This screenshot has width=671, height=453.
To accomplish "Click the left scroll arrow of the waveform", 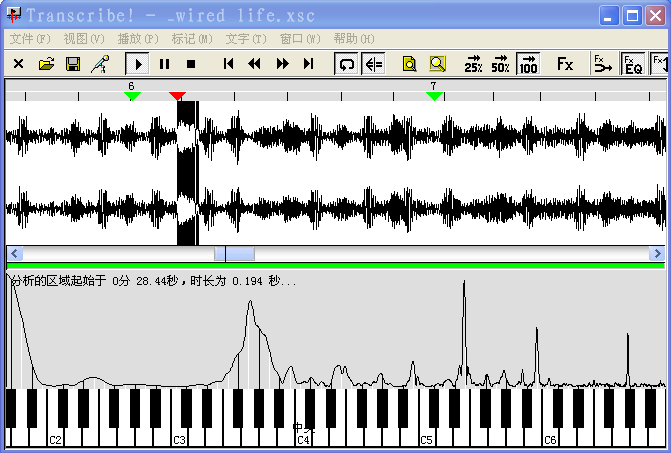I will pos(15,254).
